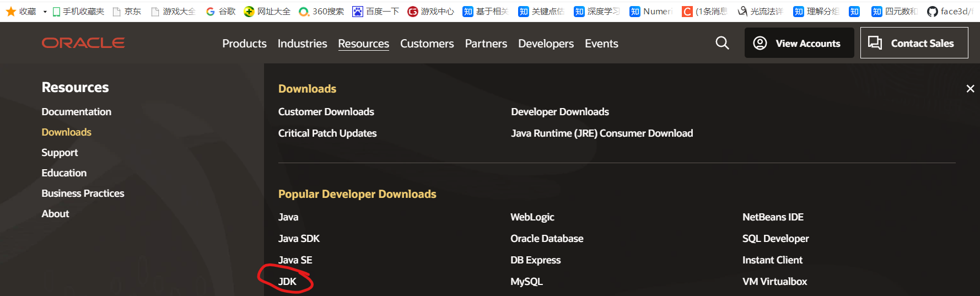This screenshot has height=296, width=980.
Task: Open the Oracle site search magnifier
Action: click(722, 43)
